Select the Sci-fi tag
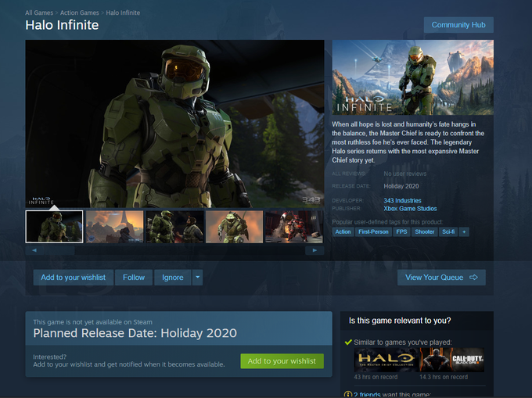Viewport: 532px width, 398px height. [448, 232]
